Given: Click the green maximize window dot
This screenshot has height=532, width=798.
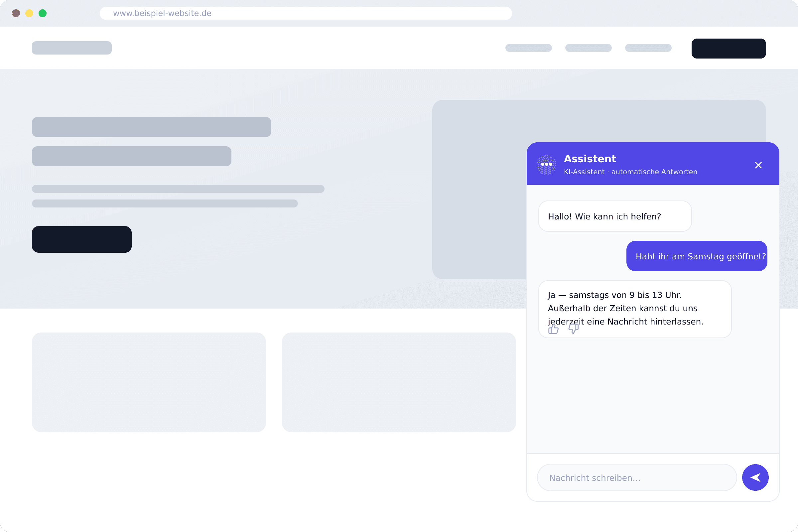Looking at the screenshot, I should click(x=43, y=13).
